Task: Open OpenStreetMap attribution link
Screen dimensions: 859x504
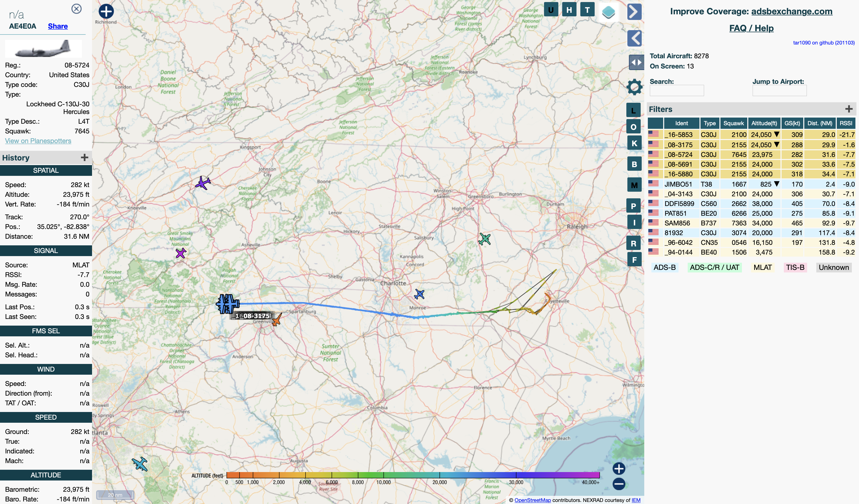Action: (533, 500)
